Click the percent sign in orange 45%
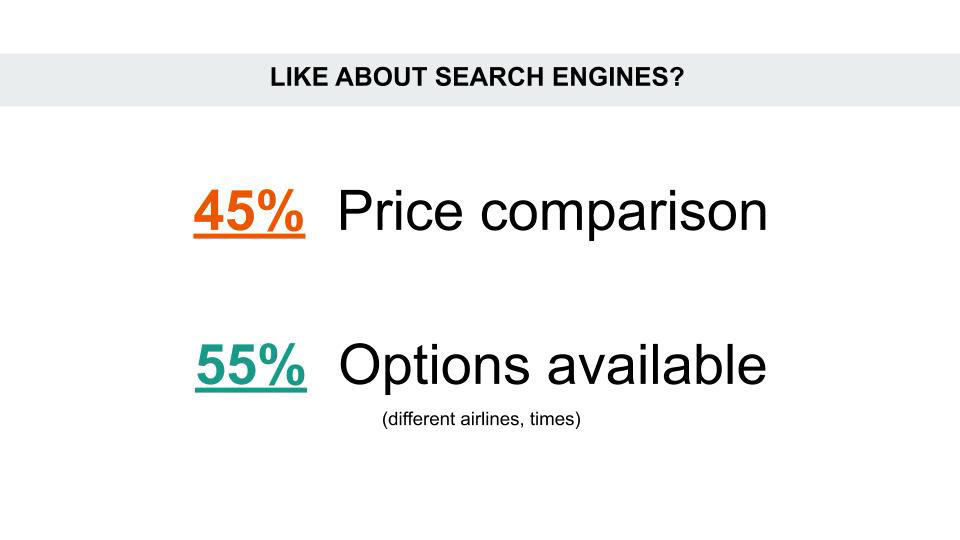 [x=283, y=211]
